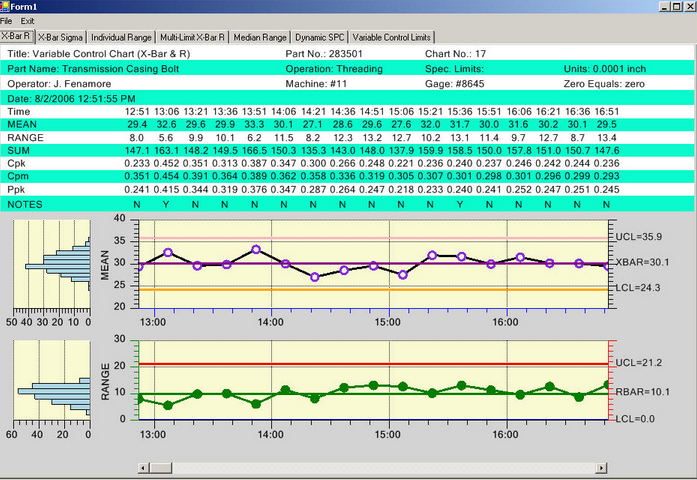Viewport: 697px width, 480px height.
Task: Click the range chart histogram
Action: click(x=52, y=380)
